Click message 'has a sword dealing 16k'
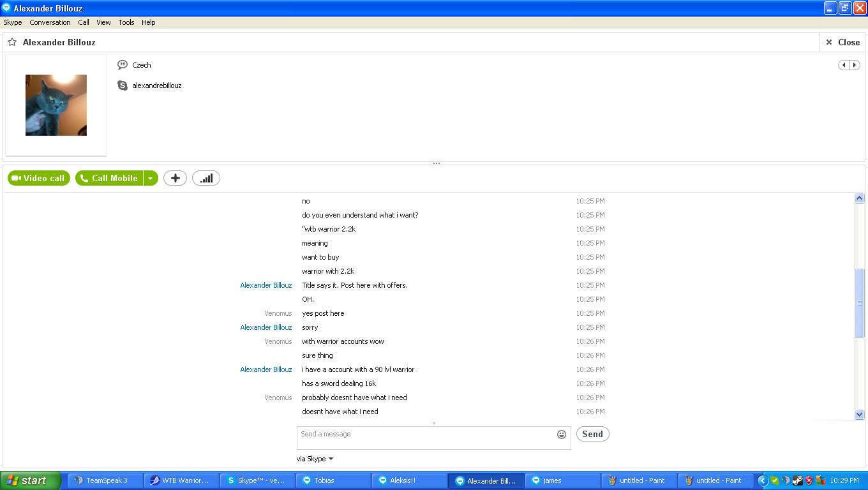Viewport: 868px width, 490px height. [x=339, y=383]
